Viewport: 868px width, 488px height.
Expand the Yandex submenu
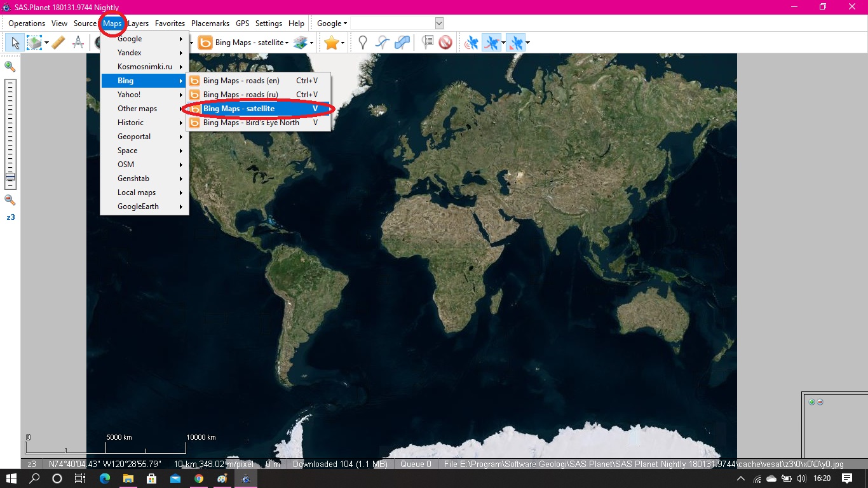click(x=144, y=53)
